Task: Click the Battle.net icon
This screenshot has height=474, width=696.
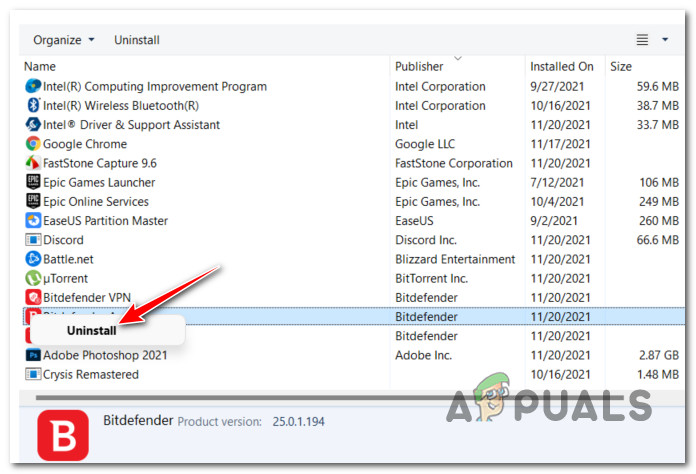Action: coord(33,259)
